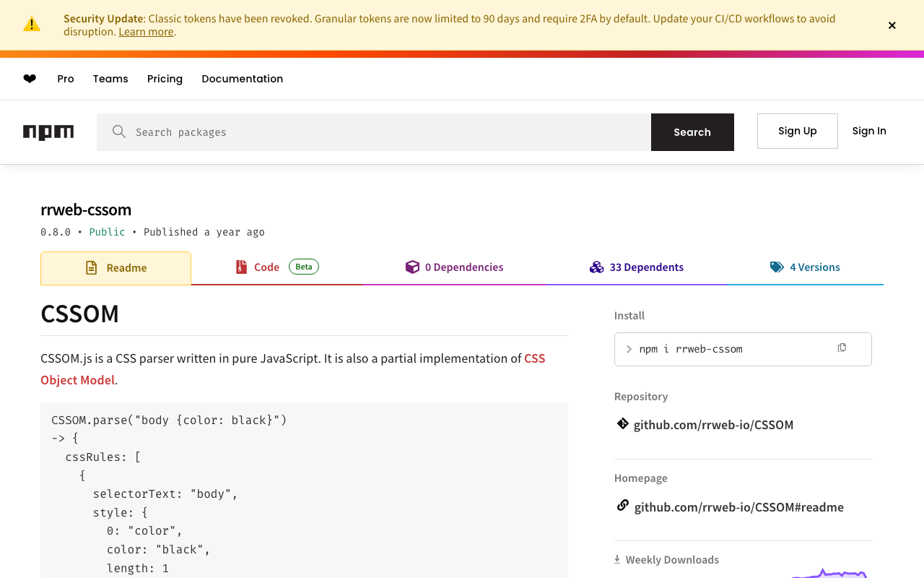Open the github.com/rrweb-io/CSSOM repository link

point(713,425)
